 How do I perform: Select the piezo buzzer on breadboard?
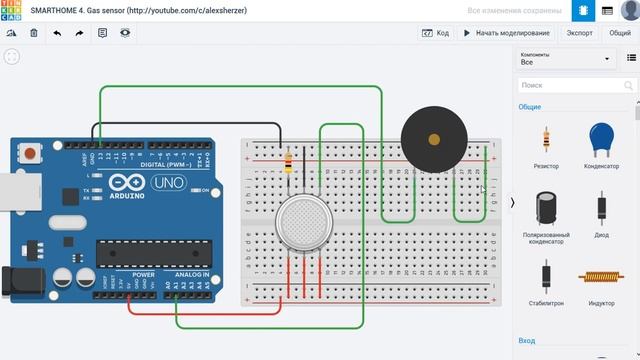[434, 140]
